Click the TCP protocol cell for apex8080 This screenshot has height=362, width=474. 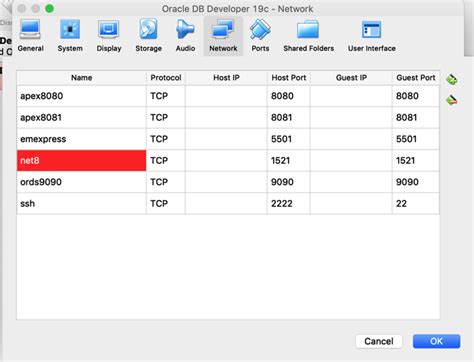[166, 96]
